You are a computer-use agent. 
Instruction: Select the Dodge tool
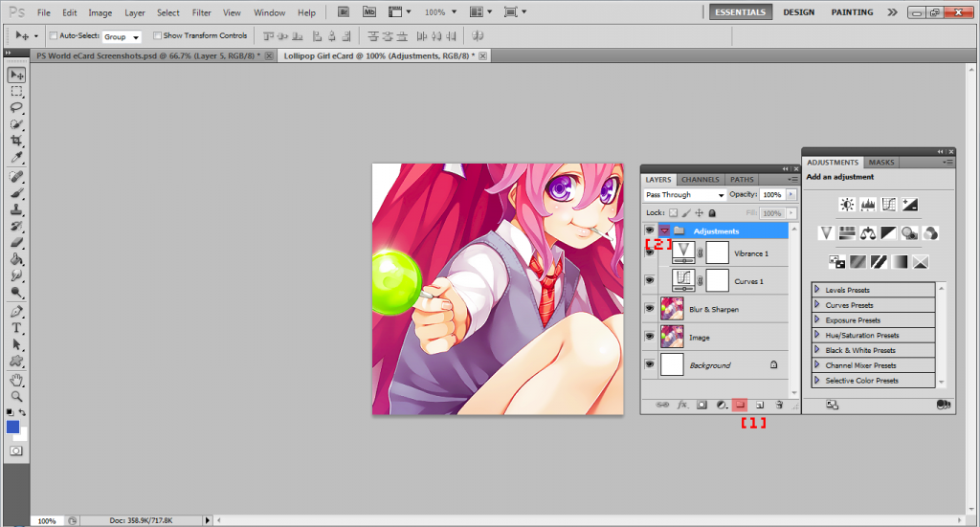coord(17,293)
